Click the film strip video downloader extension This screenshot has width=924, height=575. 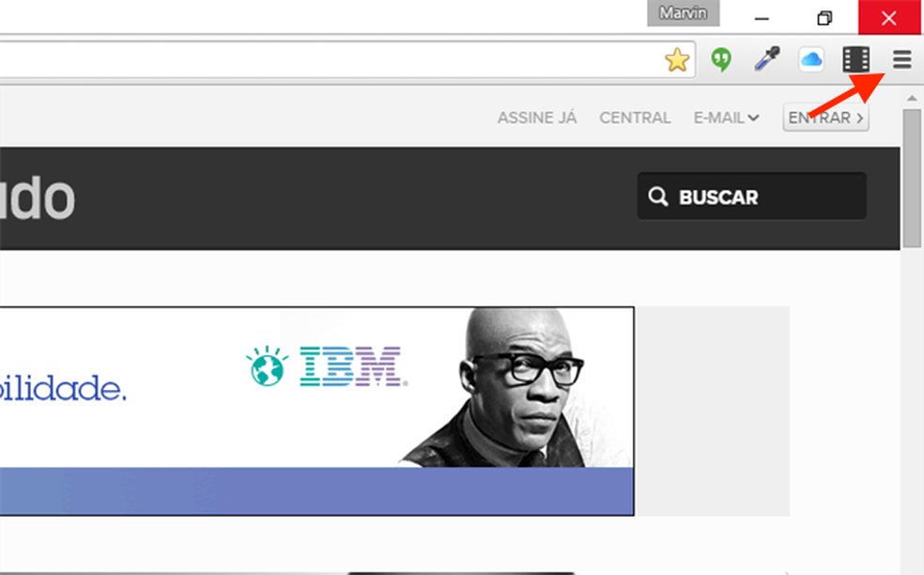coord(855,59)
